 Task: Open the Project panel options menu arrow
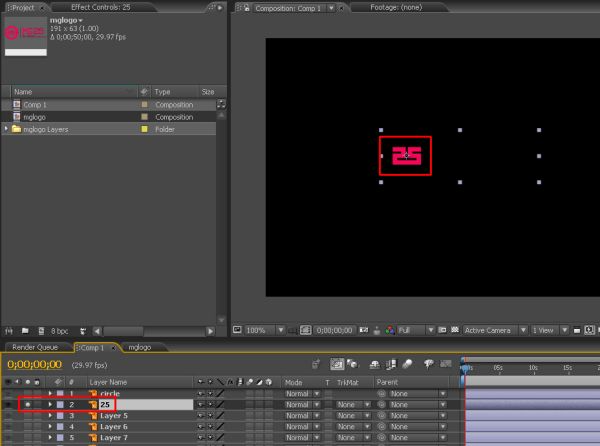[x=220, y=8]
